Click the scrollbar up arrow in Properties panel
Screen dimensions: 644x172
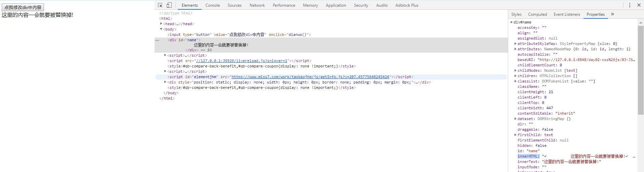pos(641,22)
